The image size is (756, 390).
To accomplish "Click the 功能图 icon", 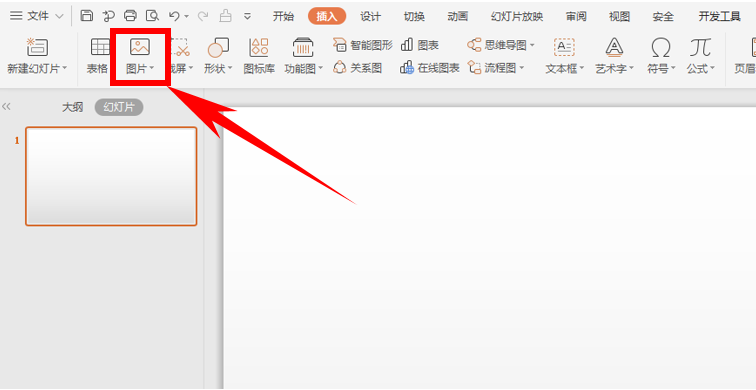I will 303,47.
